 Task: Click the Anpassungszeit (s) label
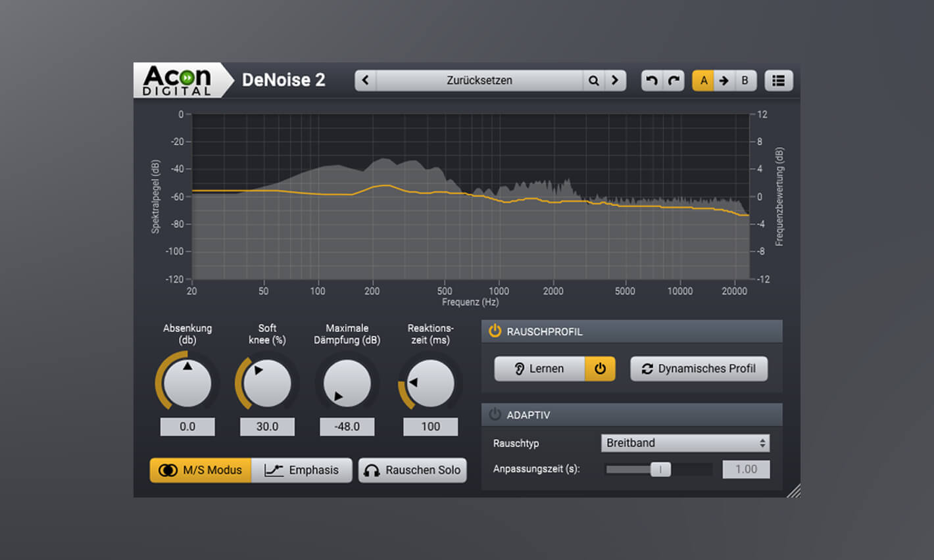pos(536,469)
